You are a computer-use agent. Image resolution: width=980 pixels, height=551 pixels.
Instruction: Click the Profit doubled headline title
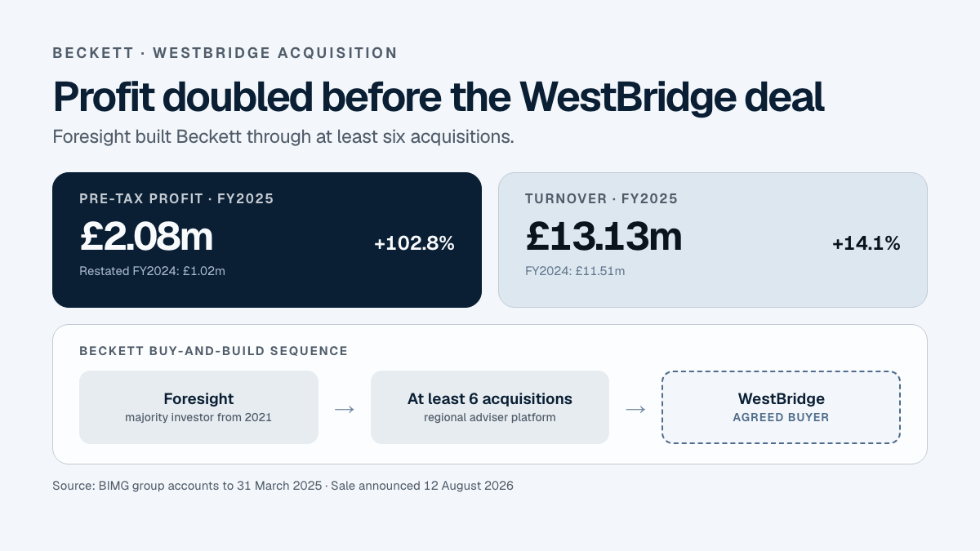[439, 96]
